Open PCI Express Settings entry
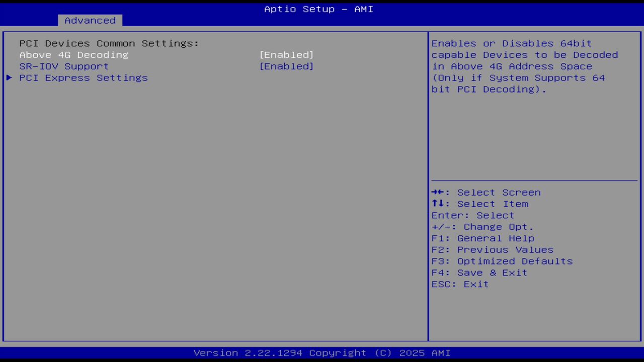Viewport: 644px width, 362px height. [x=84, y=77]
